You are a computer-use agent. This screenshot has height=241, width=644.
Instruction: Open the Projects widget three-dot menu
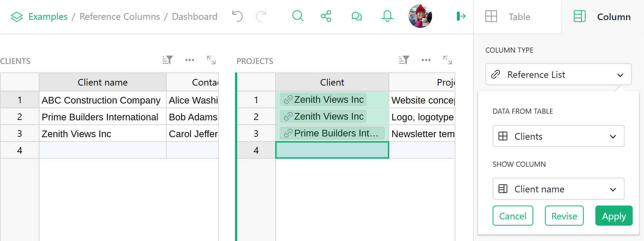pos(426,60)
